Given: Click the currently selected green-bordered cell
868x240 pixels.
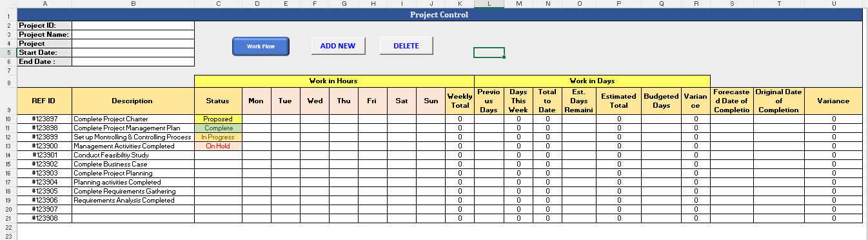Looking at the screenshot, I should tap(489, 52).
